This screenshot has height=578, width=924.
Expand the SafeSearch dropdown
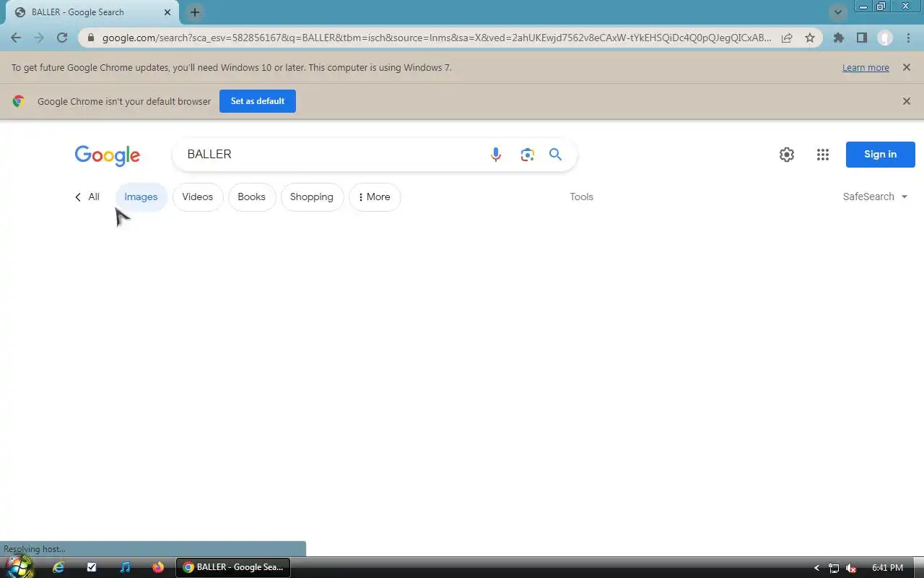pyautogui.click(x=875, y=197)
